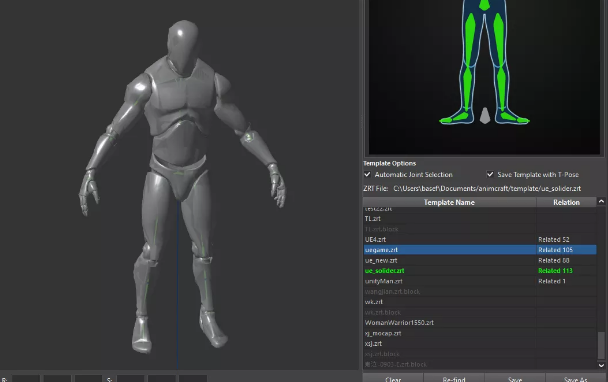608x382 pixels.
Task: Select the wk.zrt template
Action: 480,302
